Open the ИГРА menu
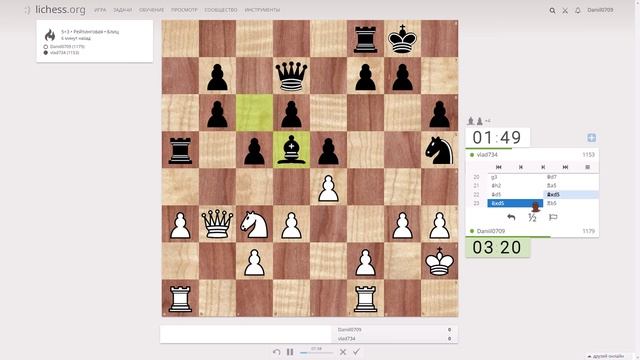Viewport: 640px width, 360px height. coord(100,10)
